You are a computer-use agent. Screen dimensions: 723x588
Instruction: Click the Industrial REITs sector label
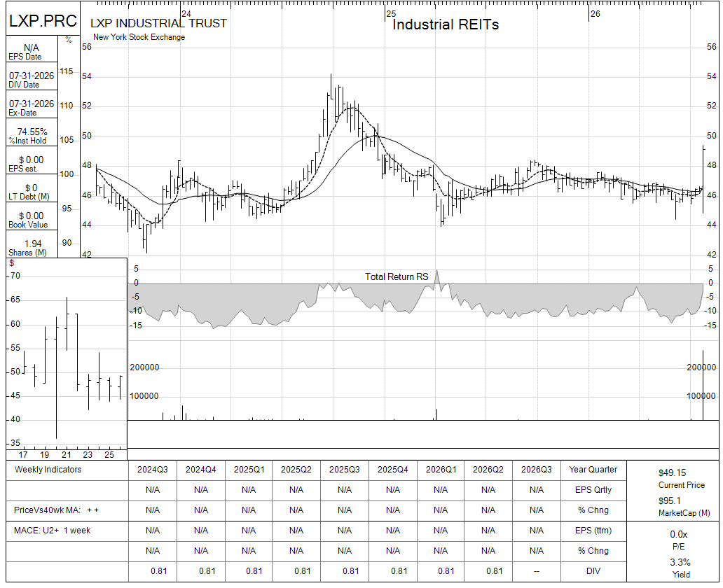446,24
